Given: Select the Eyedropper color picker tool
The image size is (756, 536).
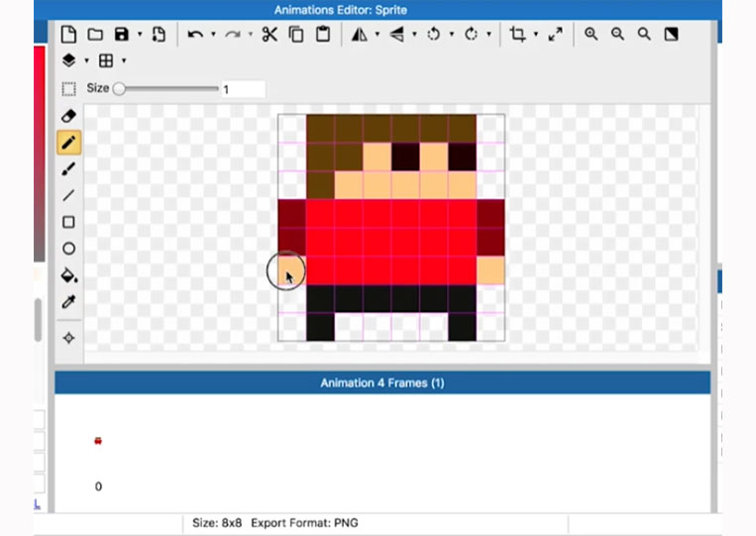Looking at the screenshot, I should tap(68, 302).
